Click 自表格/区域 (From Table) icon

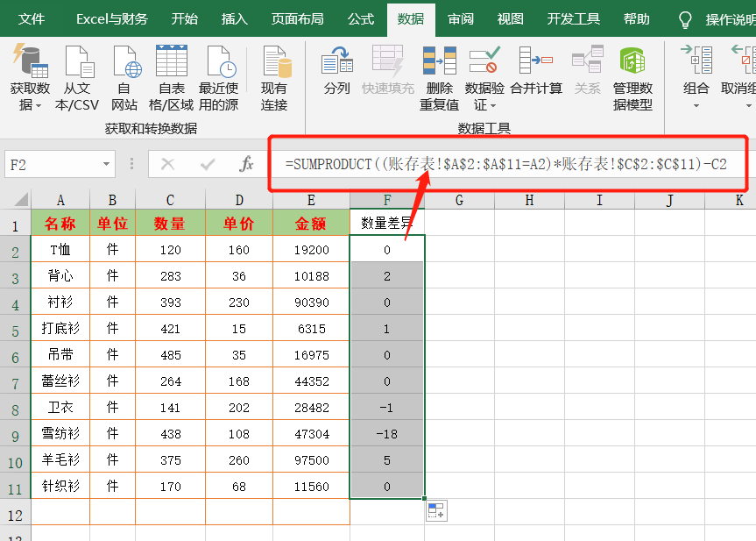pyautogui.click(x=172, y=63)
